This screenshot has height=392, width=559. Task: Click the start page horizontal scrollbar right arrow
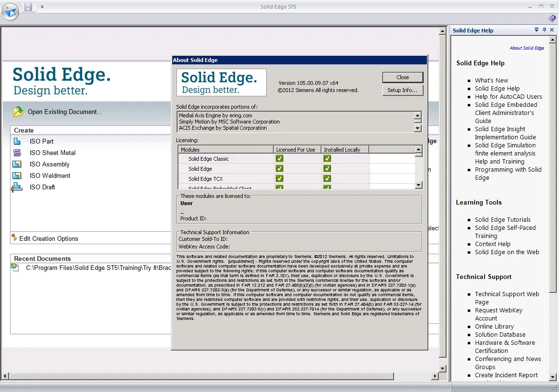(x=435, y=376)
